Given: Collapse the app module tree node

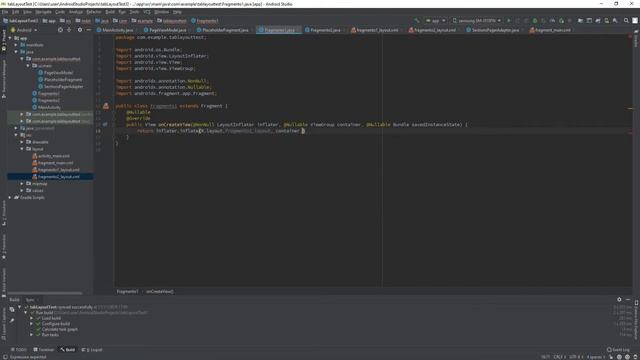Looking at the screenshot, I should [10, 38].
